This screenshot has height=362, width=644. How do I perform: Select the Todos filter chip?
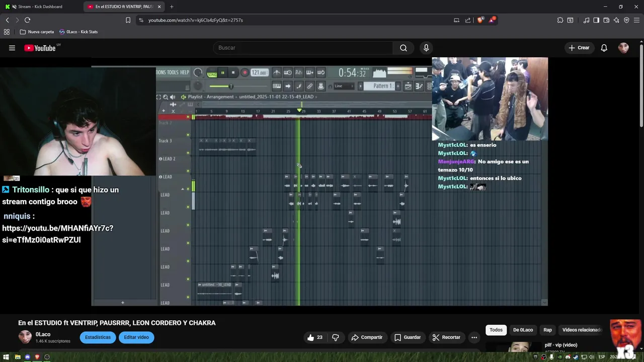pos(496,330)
